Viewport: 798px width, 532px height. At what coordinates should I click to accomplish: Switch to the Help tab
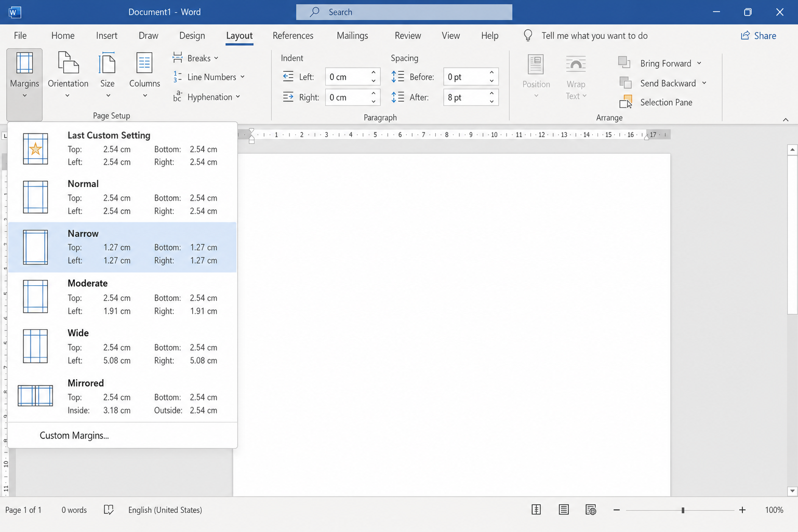[490, 35]
